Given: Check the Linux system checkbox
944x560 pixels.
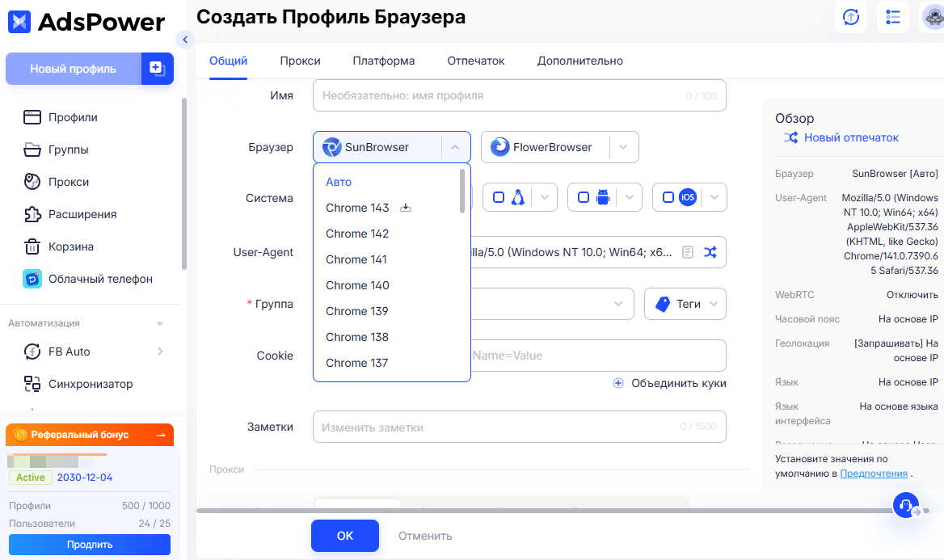Looking at the screenshot, I should point(499,197).
